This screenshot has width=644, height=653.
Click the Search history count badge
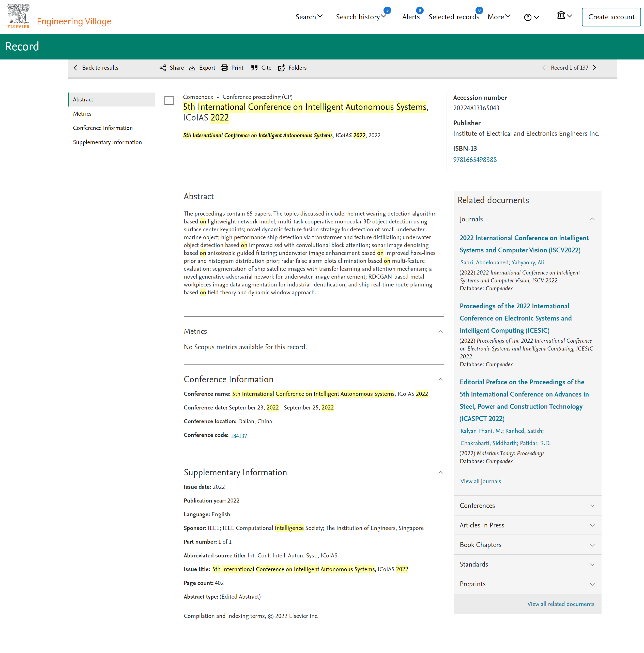click(387, 10)
